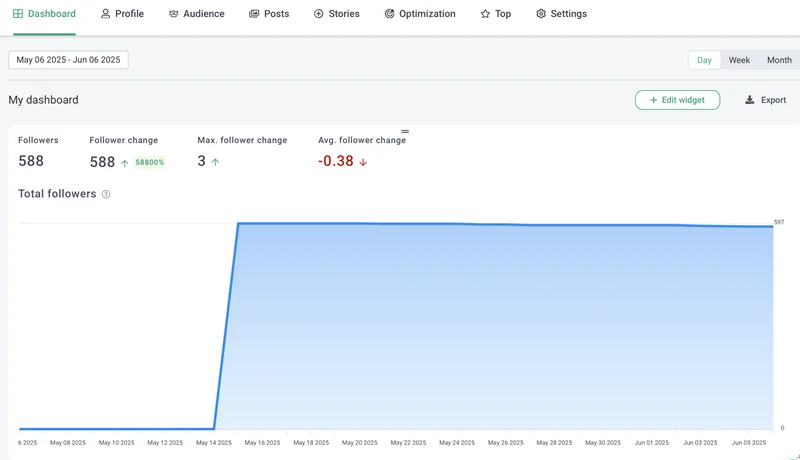The image size is (800, 460).
Task: Click the widget drag handle icon
Action: [405, 132]
